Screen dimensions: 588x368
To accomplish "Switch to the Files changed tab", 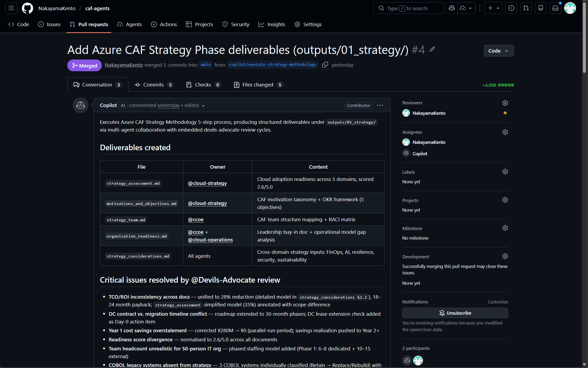I will pyautogui.click(x=258, y=85).
